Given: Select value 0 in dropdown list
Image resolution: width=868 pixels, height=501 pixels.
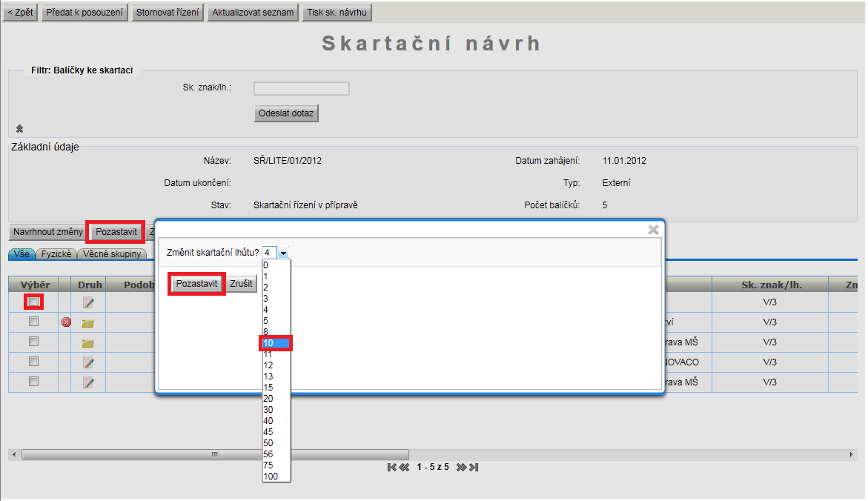Looking at the screenshot, I should (276, 265).
